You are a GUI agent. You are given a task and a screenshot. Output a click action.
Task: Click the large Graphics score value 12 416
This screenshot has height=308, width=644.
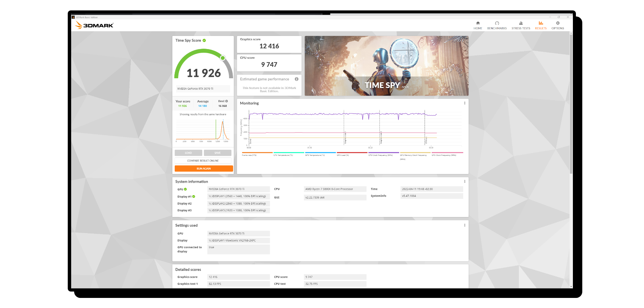(x=269, y=46)
